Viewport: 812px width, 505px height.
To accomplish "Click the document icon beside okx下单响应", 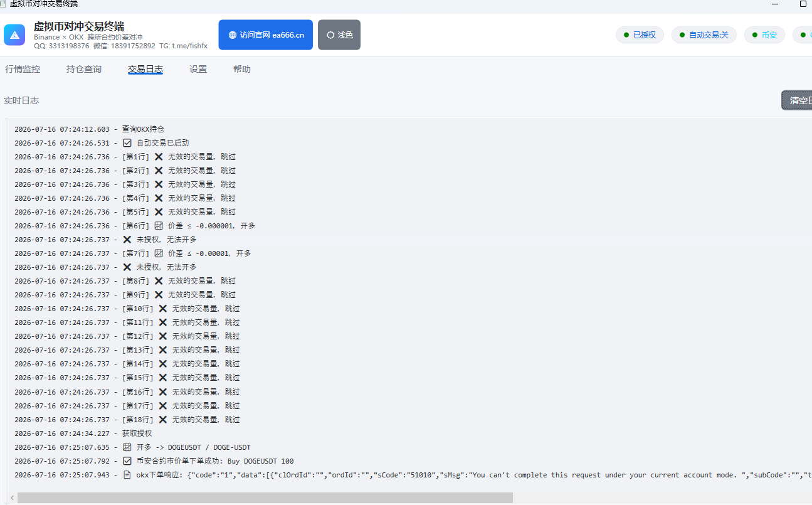I will pyautogui.click(x=127, y=475).
